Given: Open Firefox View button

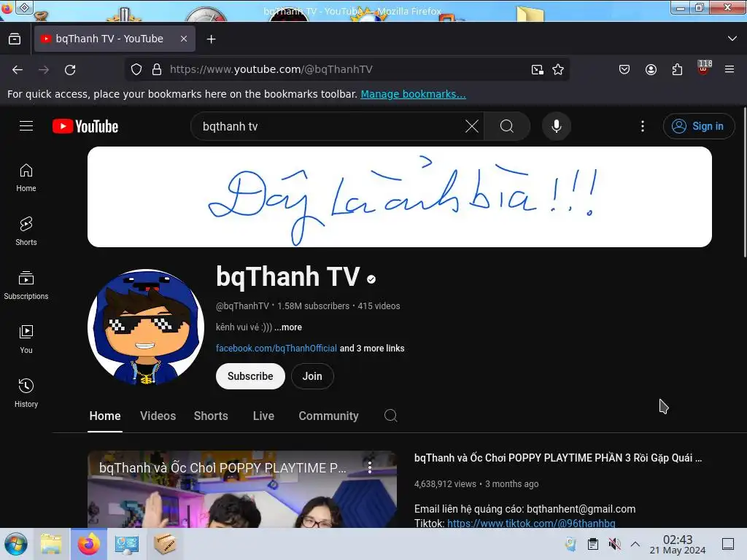Looking at the screenshot, I should pos(15,39).
